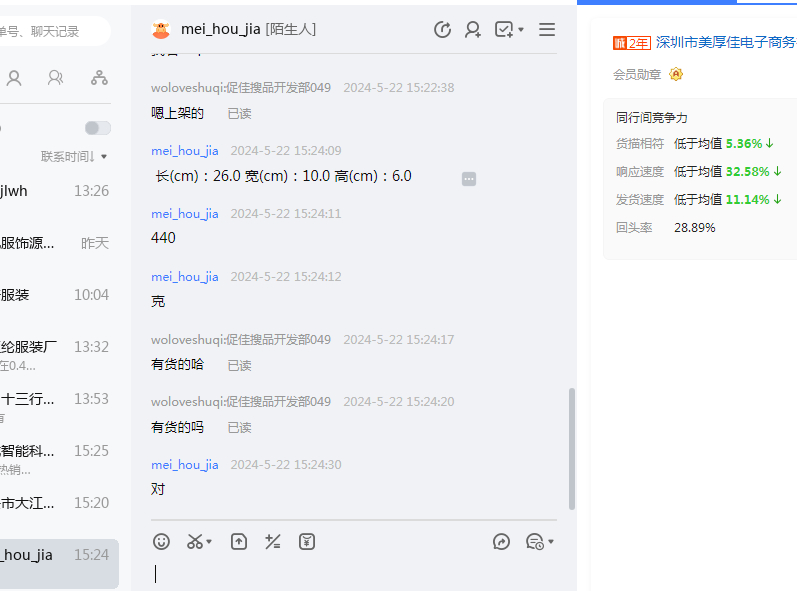Click the chat scrollbar thumb
The image size is (797, 591).
[572, 449]
